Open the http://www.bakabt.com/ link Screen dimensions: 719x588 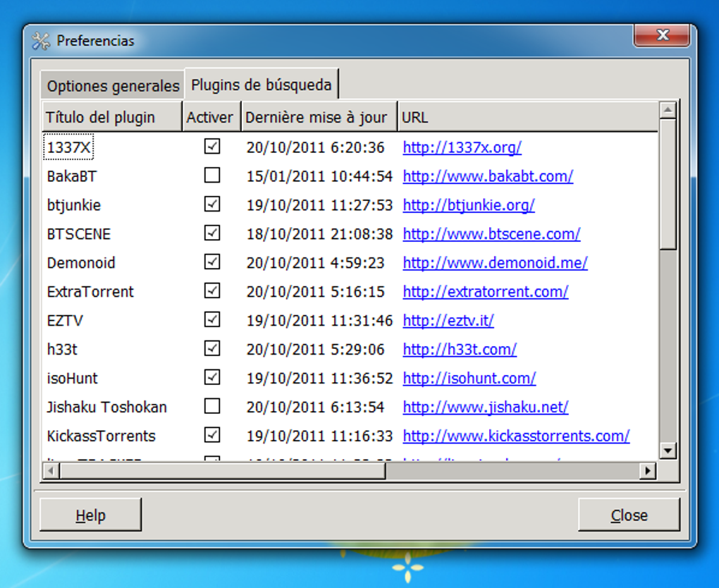(x=488, y=176)
